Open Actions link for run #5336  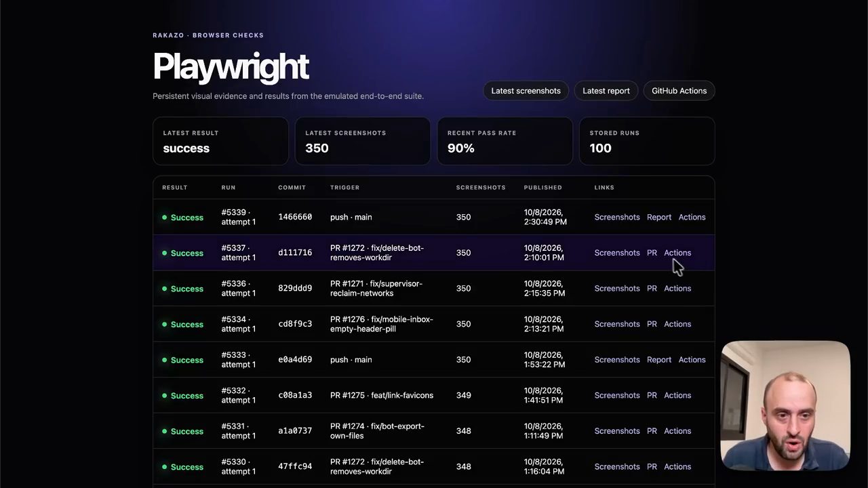pyautogui.click(x=677, y=288)
